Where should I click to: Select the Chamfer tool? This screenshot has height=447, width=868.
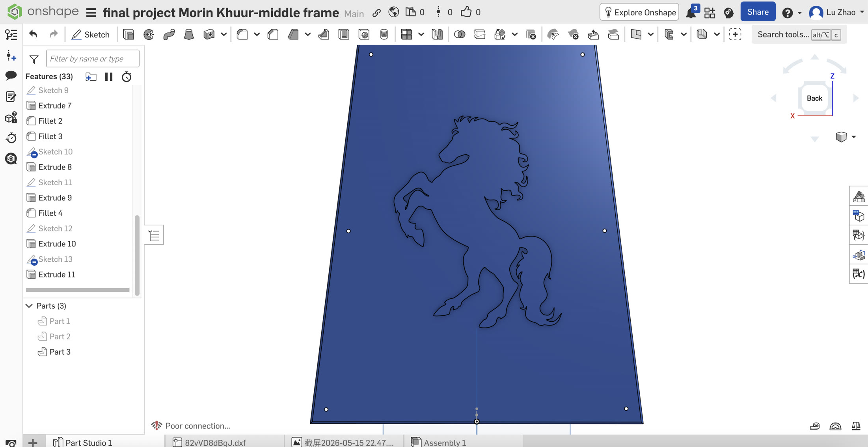tap(273, 34)
